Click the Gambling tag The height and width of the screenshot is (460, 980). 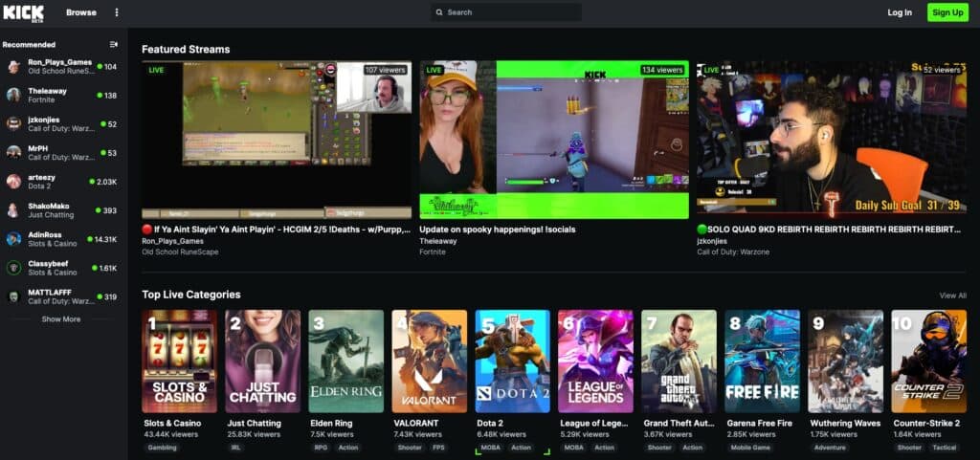[163, 448]
